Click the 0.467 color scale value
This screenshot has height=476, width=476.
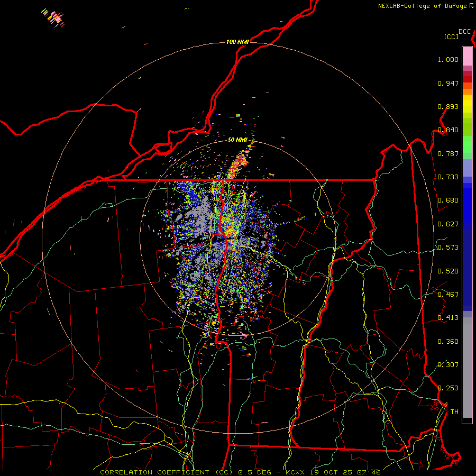(x=448, y=295)
